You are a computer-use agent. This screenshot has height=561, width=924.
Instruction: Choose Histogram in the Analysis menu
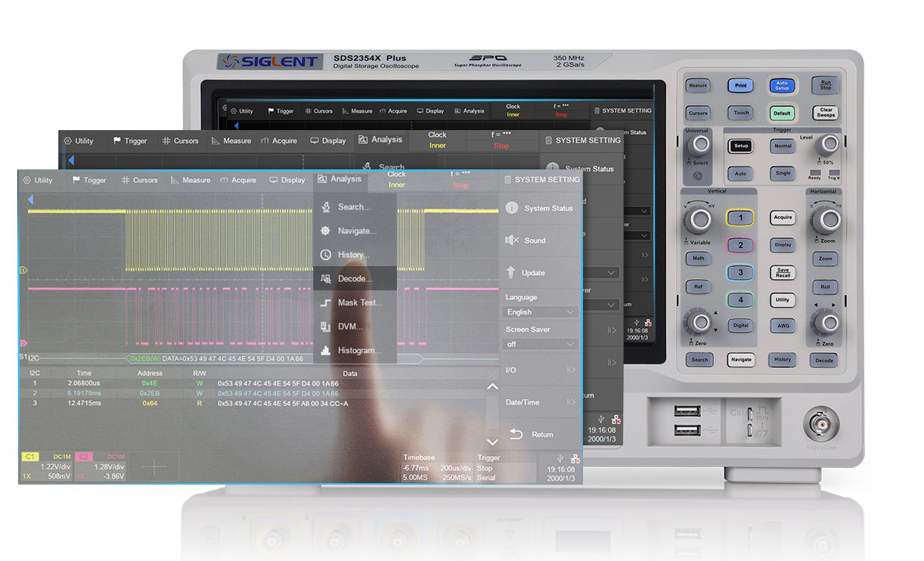coord(358,351)
